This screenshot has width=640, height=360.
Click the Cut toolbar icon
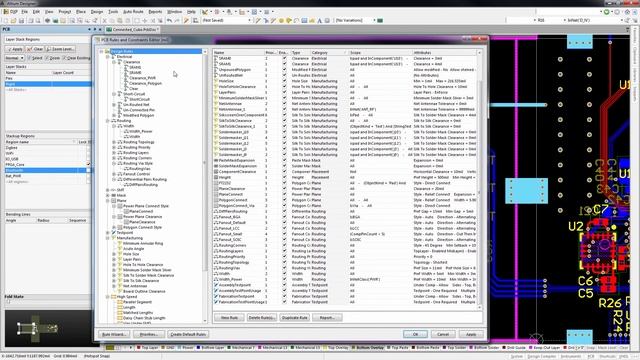[x=104, y=20]
